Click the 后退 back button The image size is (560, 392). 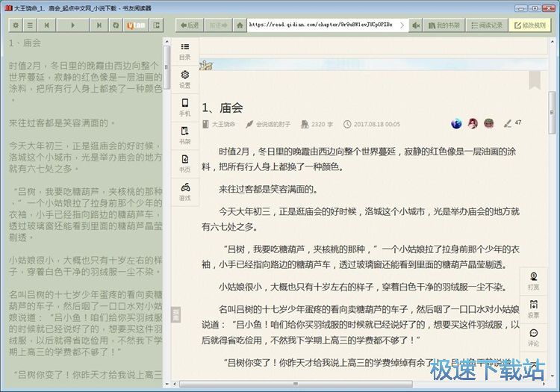190,25
